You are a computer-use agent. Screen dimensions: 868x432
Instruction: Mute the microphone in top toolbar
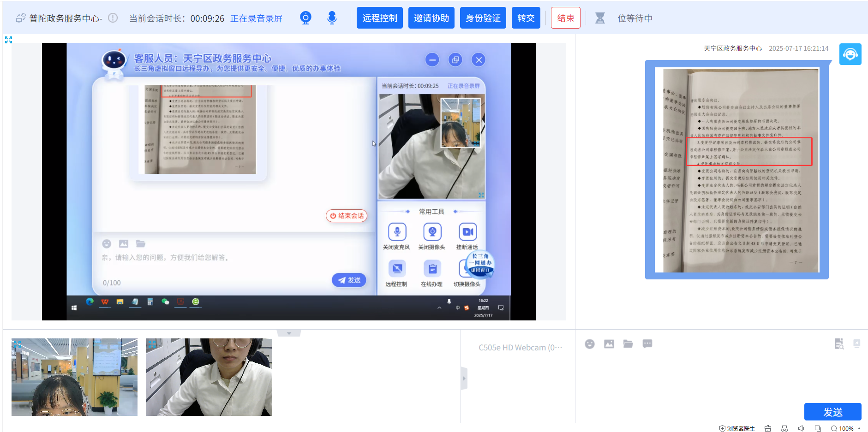click(332, 18)
